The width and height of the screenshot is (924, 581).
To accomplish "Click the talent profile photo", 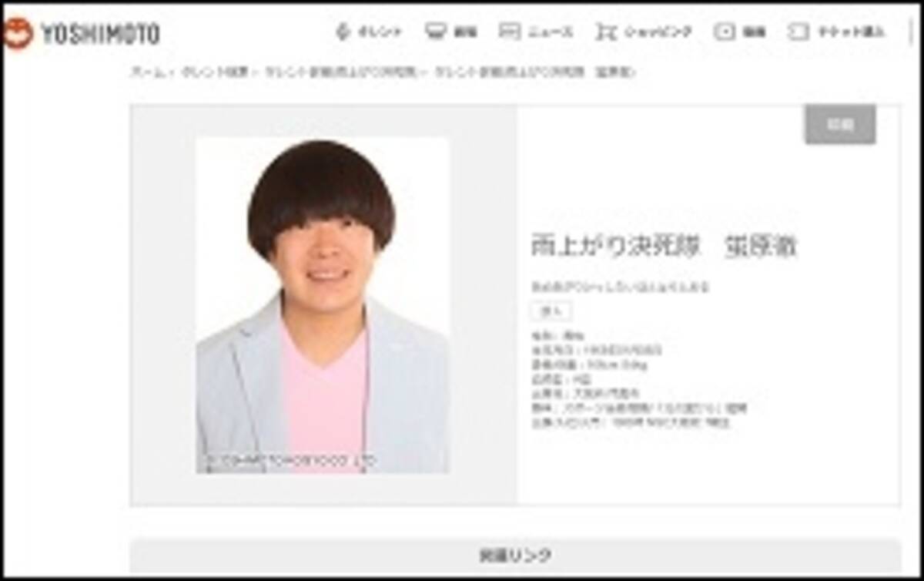I will [322, 305].
